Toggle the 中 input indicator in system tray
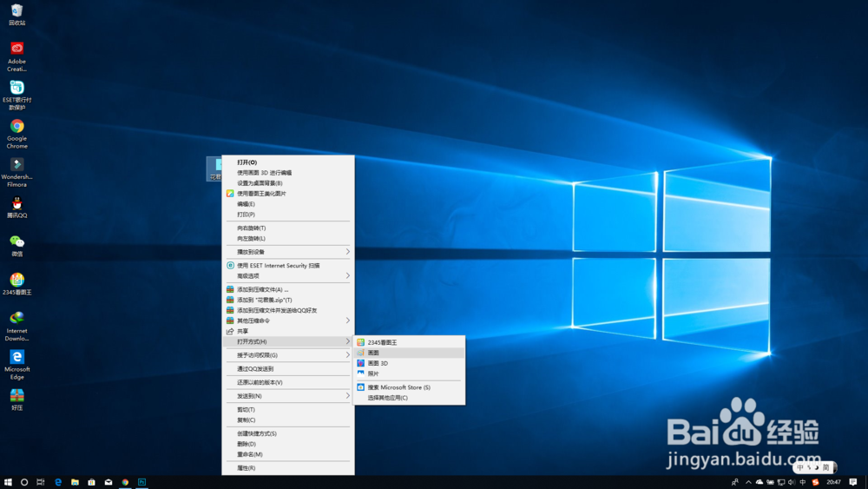Image resolution: width=868 pixels, height=489 pixels. coord(803,482)
